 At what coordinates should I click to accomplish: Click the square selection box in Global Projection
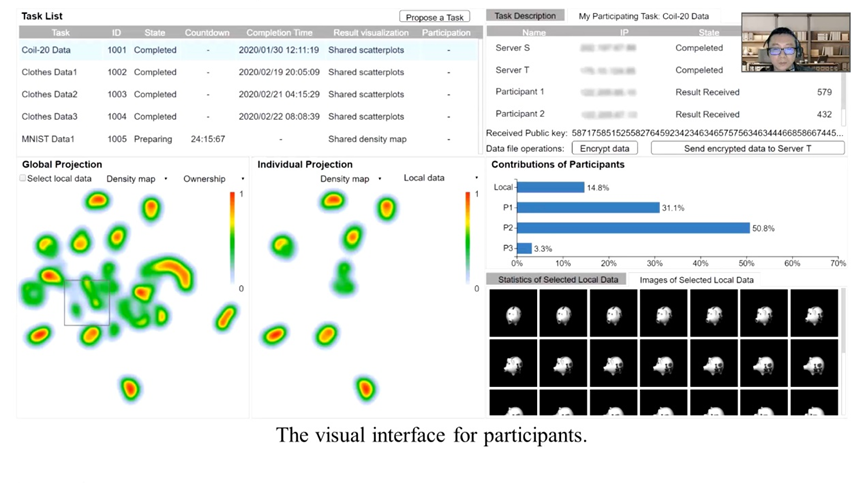(87, 302)
